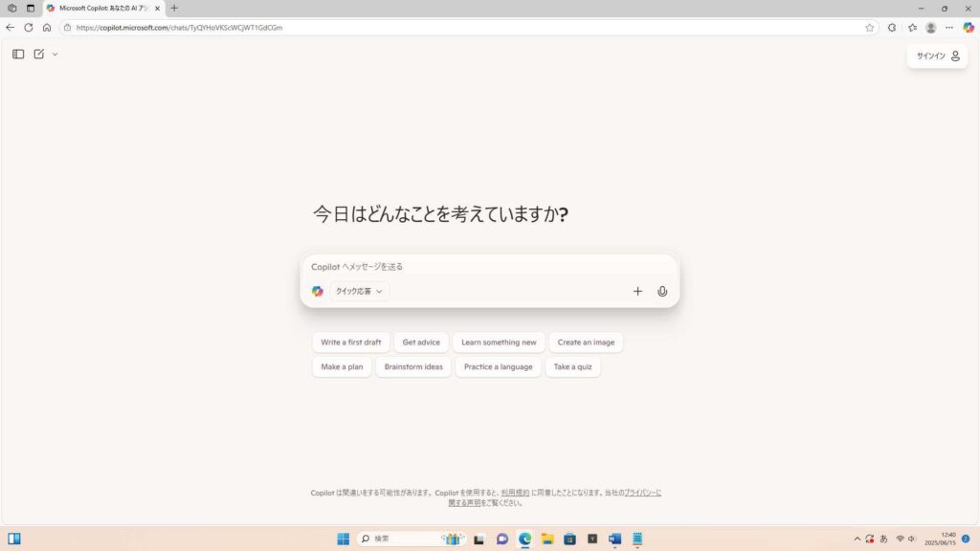Open Microsoft Store from the taskbar
The width and height of the screenshot is (980, 551).
[x=569, y=539]
